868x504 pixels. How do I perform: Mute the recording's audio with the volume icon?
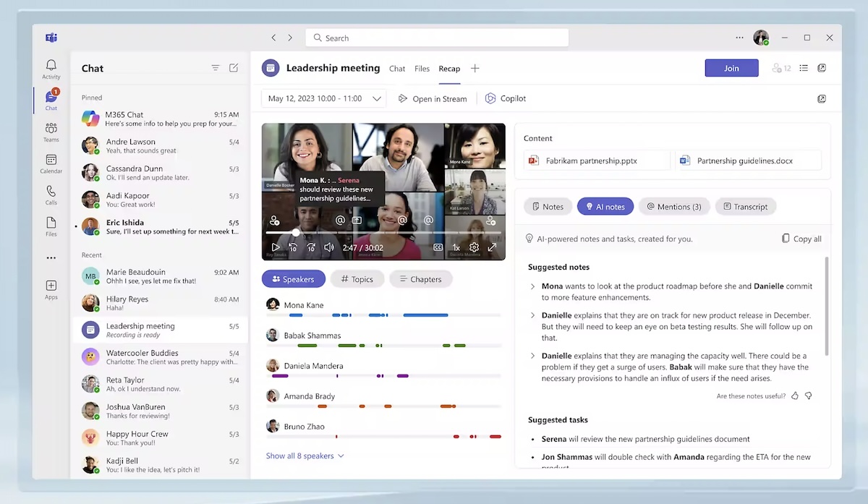point(331,247)
